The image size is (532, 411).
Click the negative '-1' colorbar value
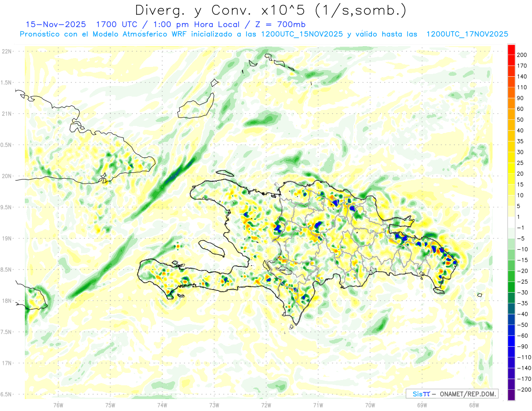coord(521,228)
